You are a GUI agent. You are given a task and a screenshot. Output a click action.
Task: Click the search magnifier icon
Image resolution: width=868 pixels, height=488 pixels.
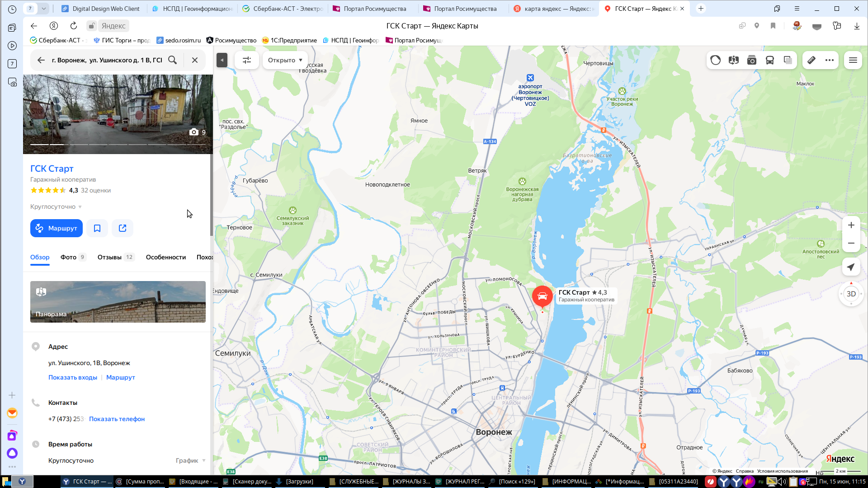coord(173,60)
